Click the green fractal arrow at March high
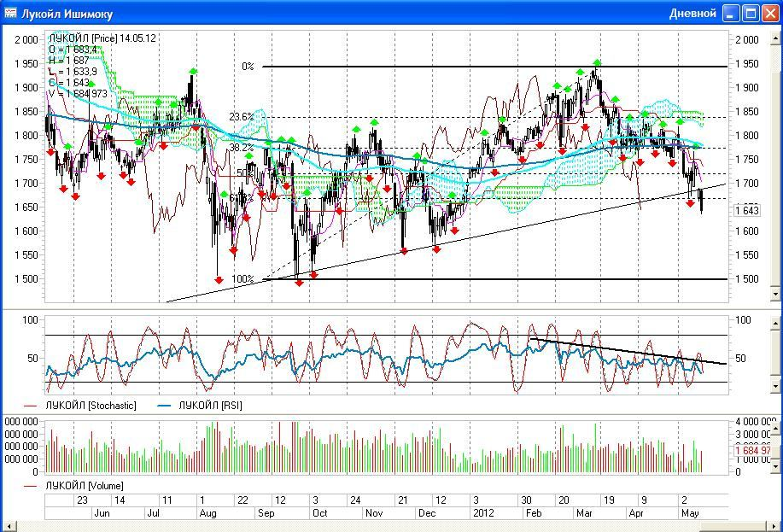 coord(597,63)
